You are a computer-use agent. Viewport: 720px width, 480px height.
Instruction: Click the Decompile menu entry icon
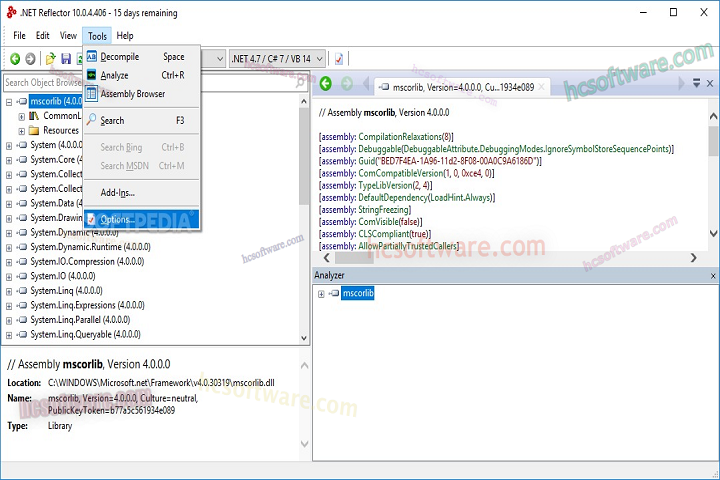92,56
